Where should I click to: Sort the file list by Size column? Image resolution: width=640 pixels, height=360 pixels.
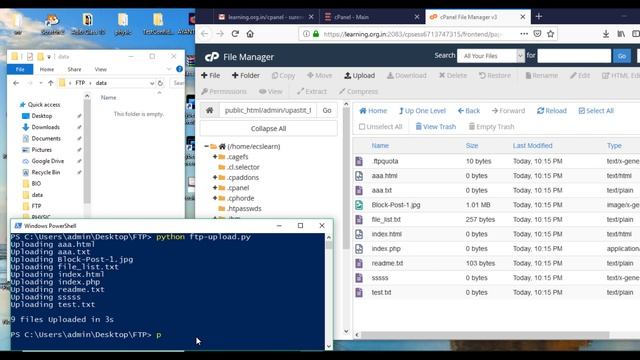(472, 146)
